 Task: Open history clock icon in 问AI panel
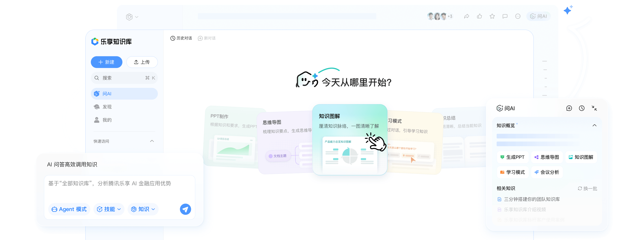(582, 108)
